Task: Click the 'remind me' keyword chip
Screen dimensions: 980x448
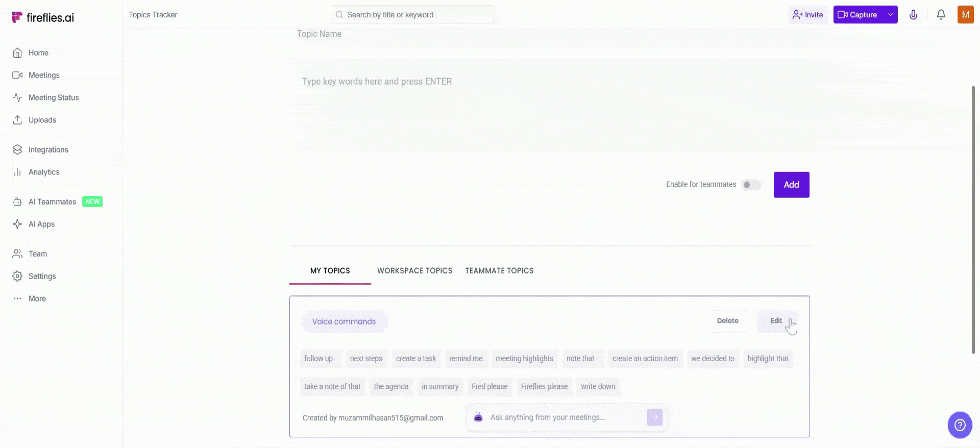Action: [x=466, y=359]
